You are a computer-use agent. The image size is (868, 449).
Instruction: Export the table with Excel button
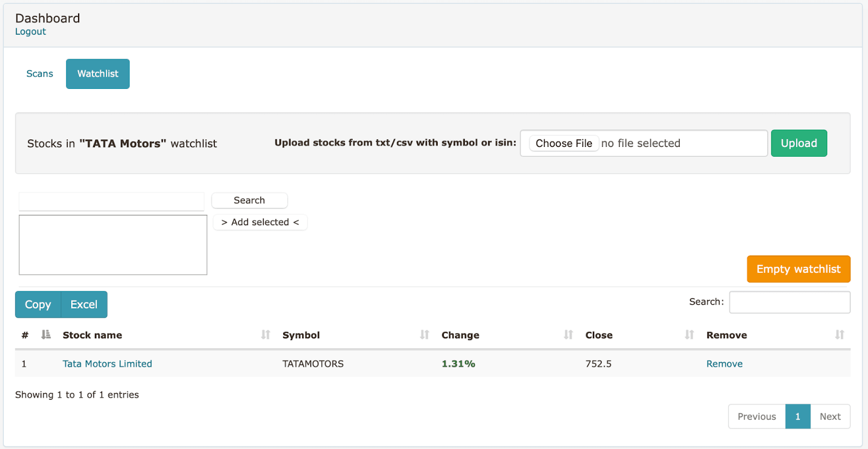tap(84, 305)
